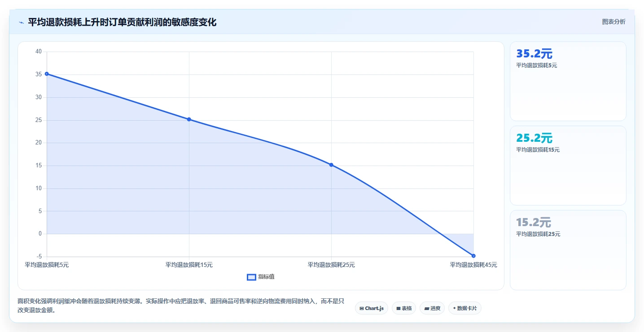Open the 图表分析 label in the header
This screenshot has height=332, width=644.
coord(613,22)
